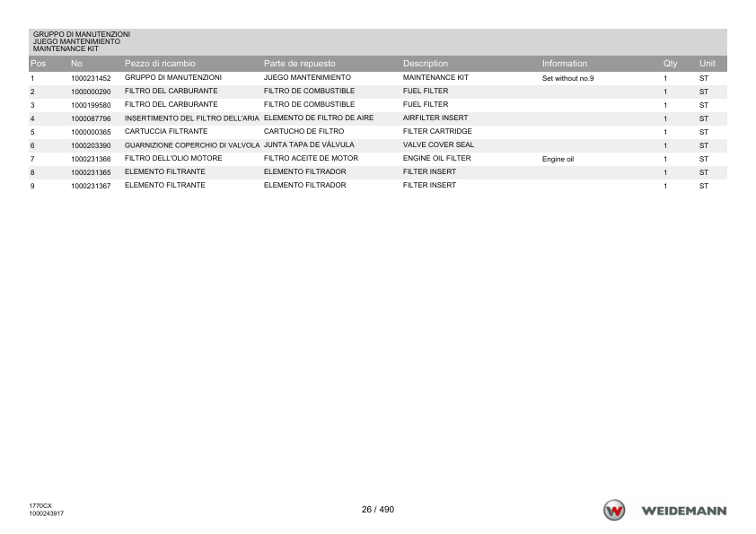This screenshot has width=756, height=534.
Task: Click the VALVE COVER SEAL row
Action: click(377, 145)
